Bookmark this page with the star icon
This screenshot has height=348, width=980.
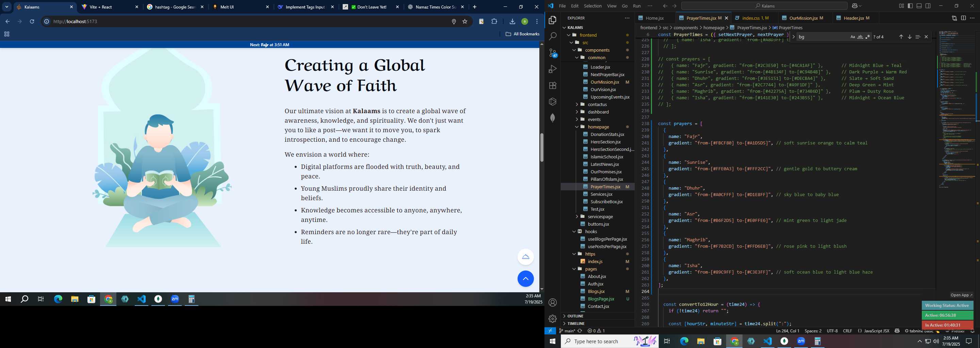464,21
